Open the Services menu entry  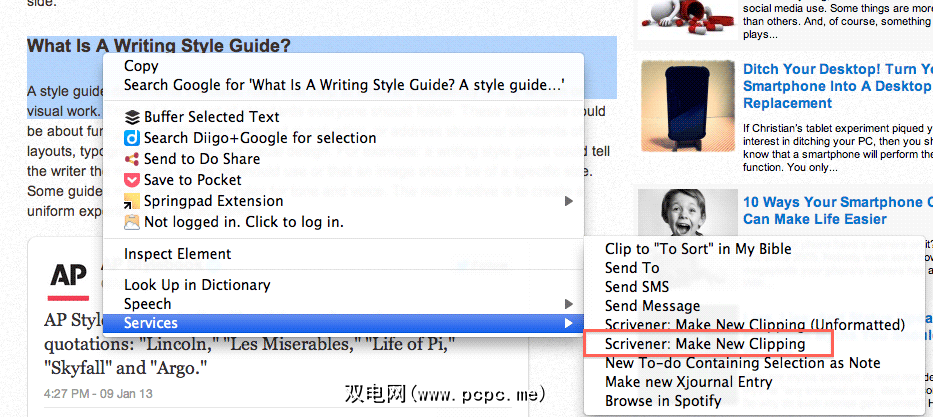click(343, 323)
